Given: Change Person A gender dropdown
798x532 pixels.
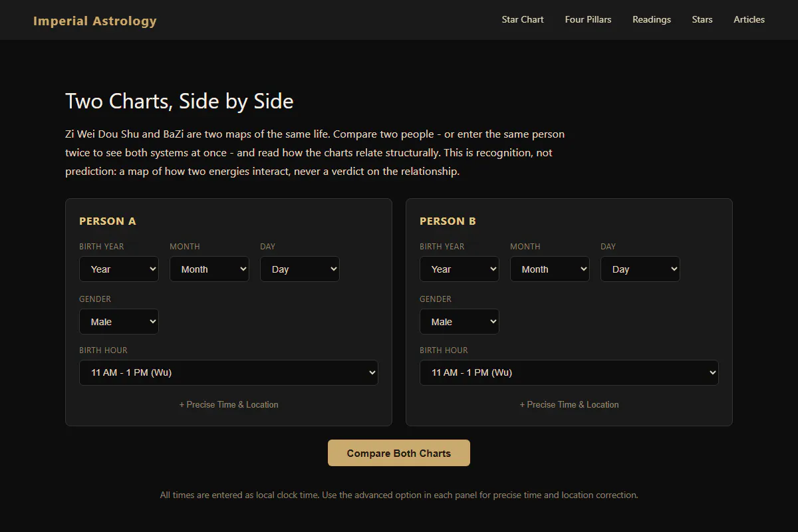Looking at the screenshot, I should pyautogui.click(x=119, y=322).
